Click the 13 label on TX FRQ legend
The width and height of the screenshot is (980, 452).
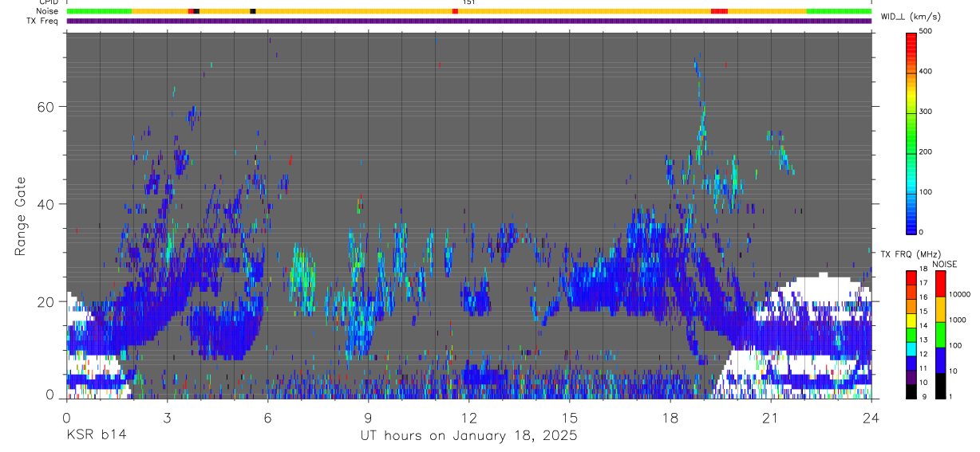923,341
